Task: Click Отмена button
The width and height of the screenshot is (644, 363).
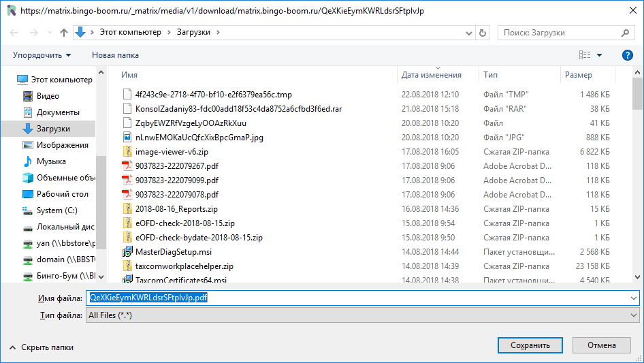Action: point(601,345)
